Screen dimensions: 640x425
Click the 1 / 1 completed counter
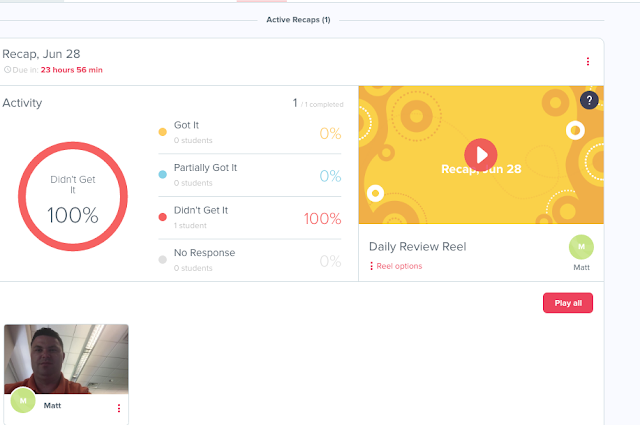[318, 103]
